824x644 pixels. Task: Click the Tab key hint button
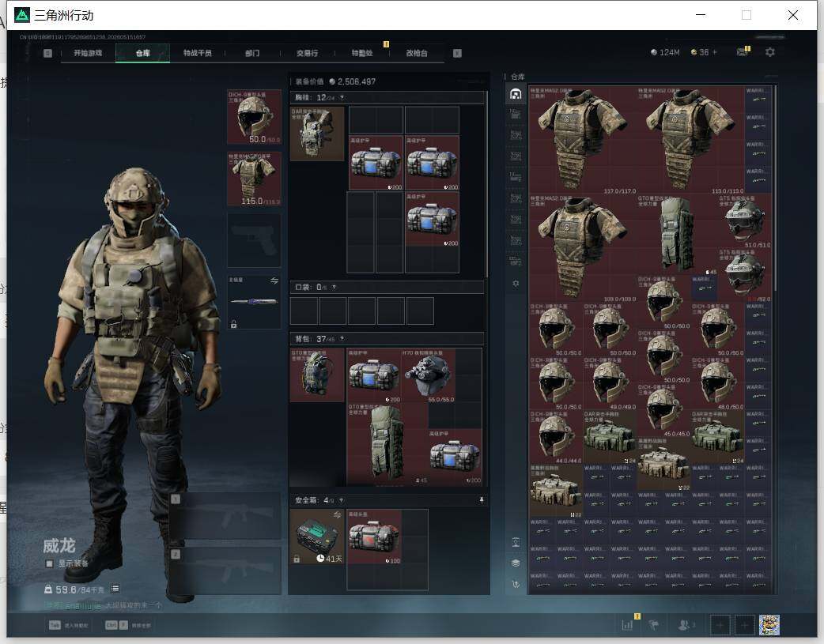coord(55,625)
